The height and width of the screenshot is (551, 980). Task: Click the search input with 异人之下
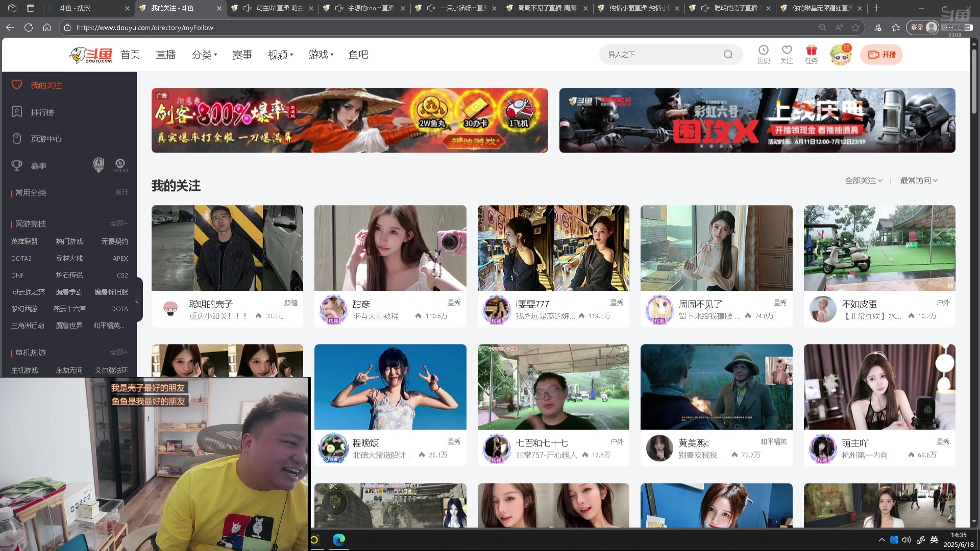(663, 55)
